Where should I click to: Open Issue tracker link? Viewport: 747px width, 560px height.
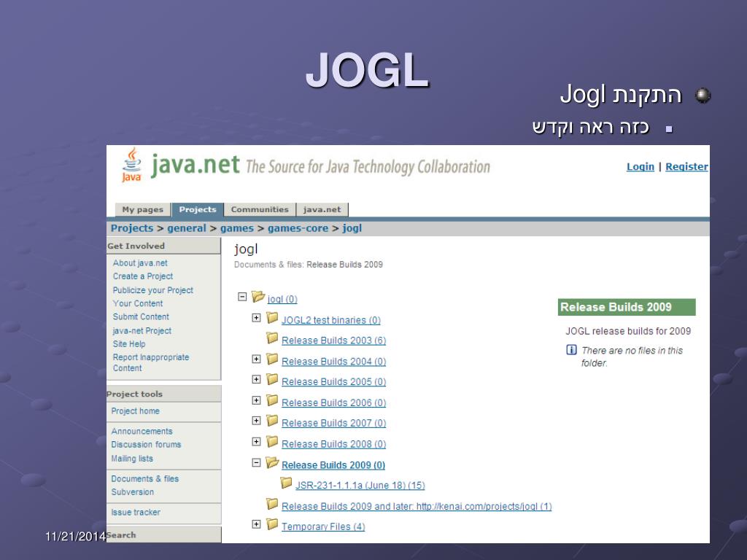(136, 513)
